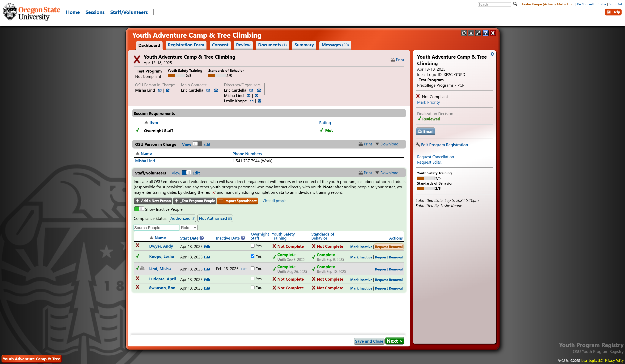Click the Search People input field
This screenshot has height=364, width=625.
(x=156, y=228)
